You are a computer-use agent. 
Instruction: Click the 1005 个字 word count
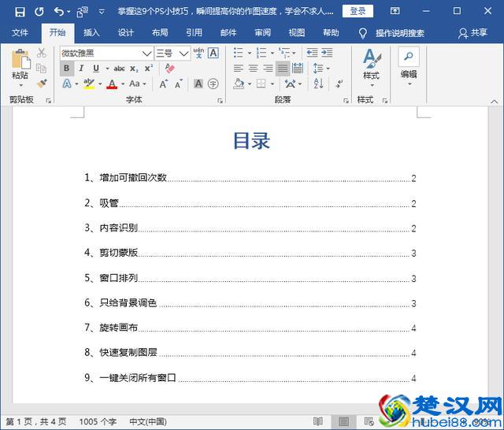[x=98, y=421]
